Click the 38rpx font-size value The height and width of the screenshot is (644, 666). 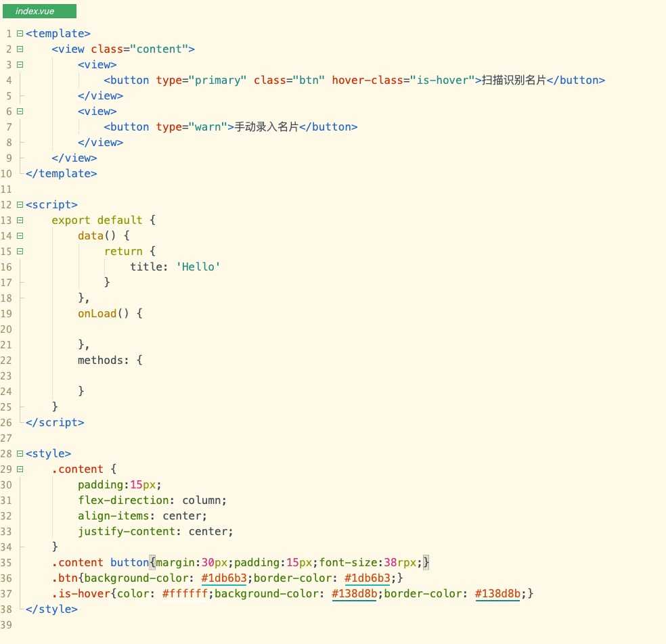[x=400, y=563]
